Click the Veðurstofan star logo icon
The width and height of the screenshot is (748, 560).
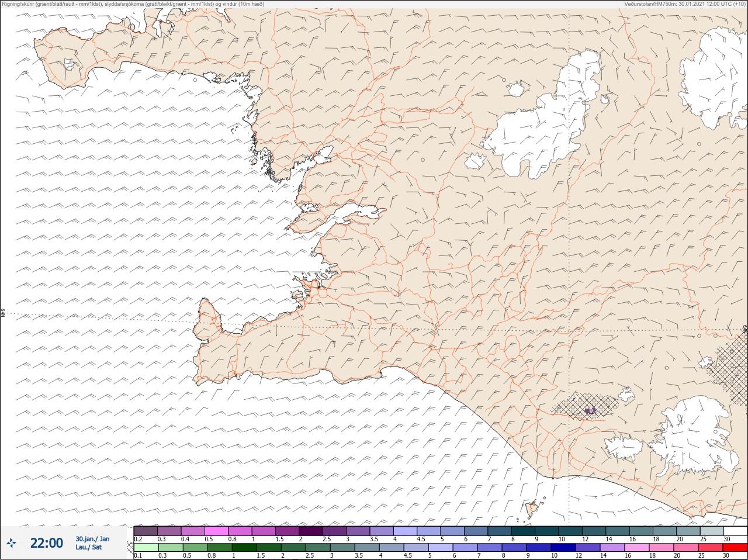coord(11,543)
